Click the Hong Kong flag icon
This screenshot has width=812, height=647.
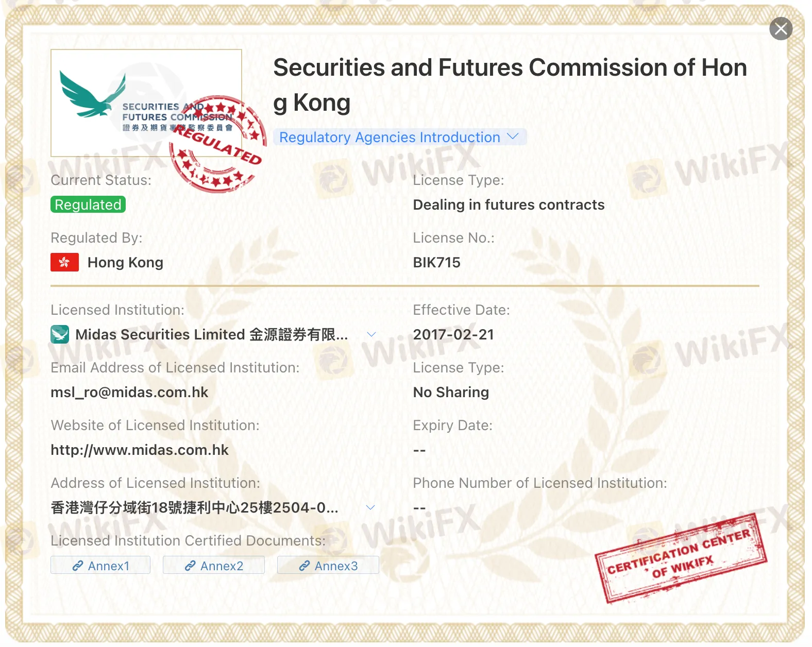pos(64,262)
